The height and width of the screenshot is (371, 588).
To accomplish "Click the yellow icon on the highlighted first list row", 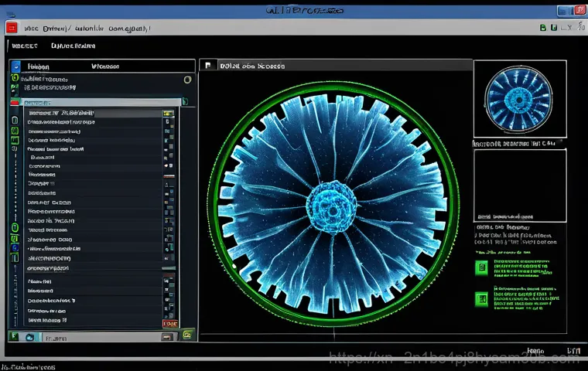I will (168, 113).
